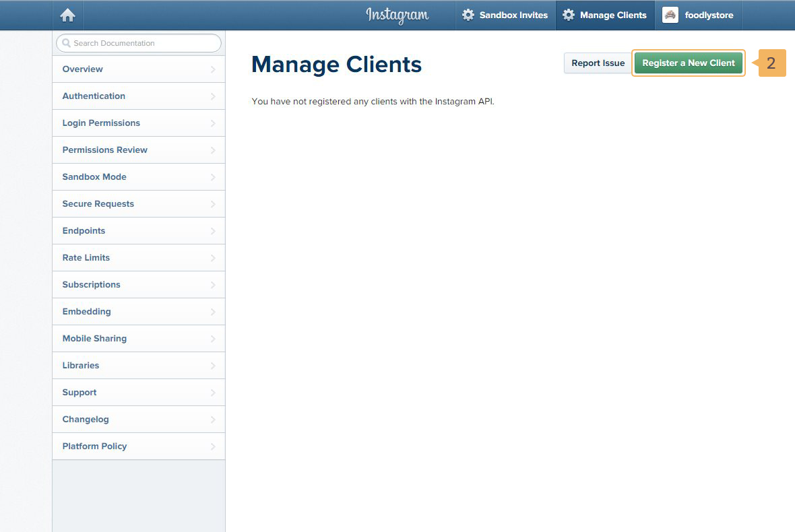
Task: Open the Sandbox Invites tab
Action: (513, 15)
